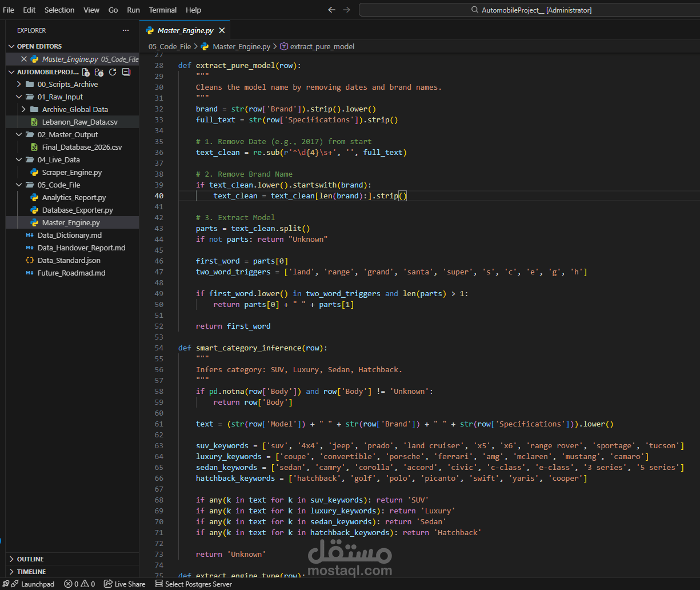Refresh the Explorer file tree

click(x=113, y=72)
